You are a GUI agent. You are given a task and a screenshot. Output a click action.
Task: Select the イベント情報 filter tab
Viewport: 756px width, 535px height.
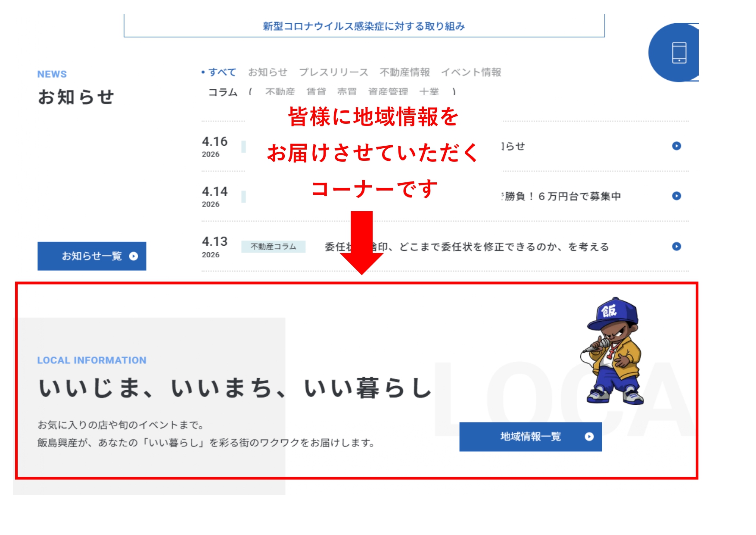471,72
